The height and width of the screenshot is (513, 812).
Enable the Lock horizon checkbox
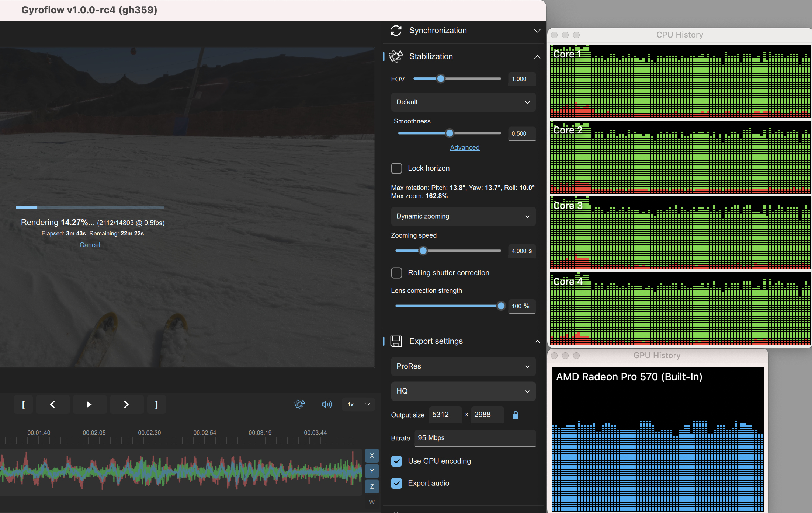pyautogui.click(x=396, y=168)
